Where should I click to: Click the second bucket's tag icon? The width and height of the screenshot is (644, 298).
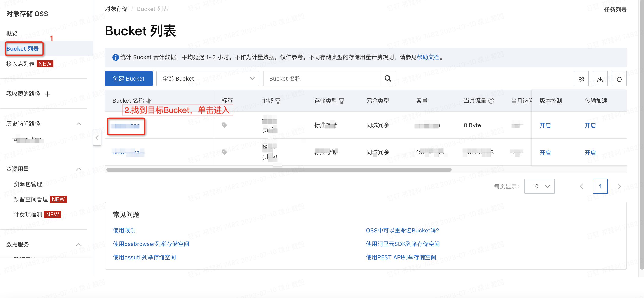coord(224,152)
